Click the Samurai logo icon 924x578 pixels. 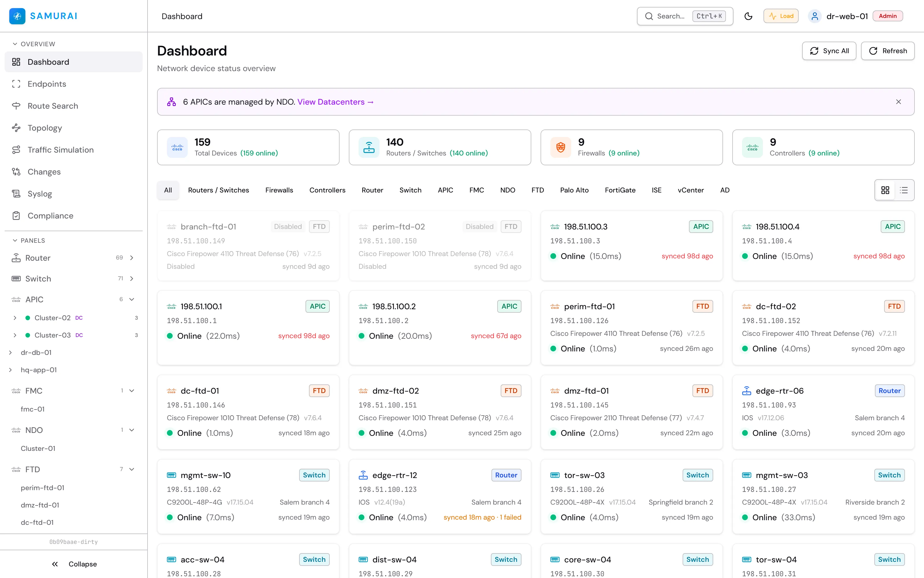17,16
